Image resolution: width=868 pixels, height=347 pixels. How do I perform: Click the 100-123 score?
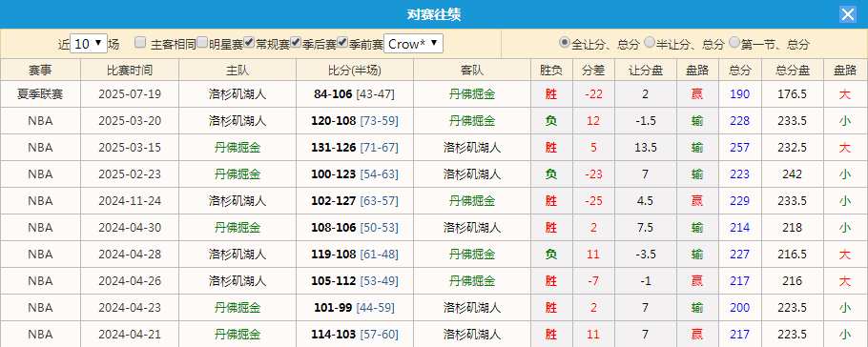pyautogui.click(x=334, y=174)
